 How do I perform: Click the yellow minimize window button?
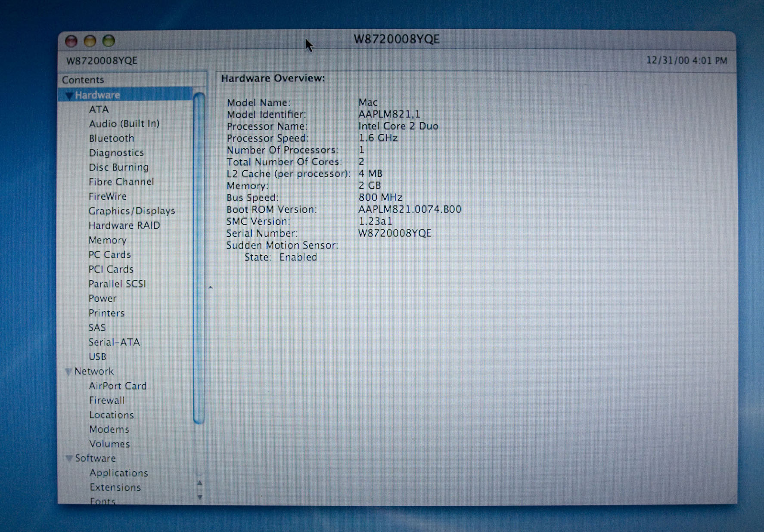click(90, 41)
